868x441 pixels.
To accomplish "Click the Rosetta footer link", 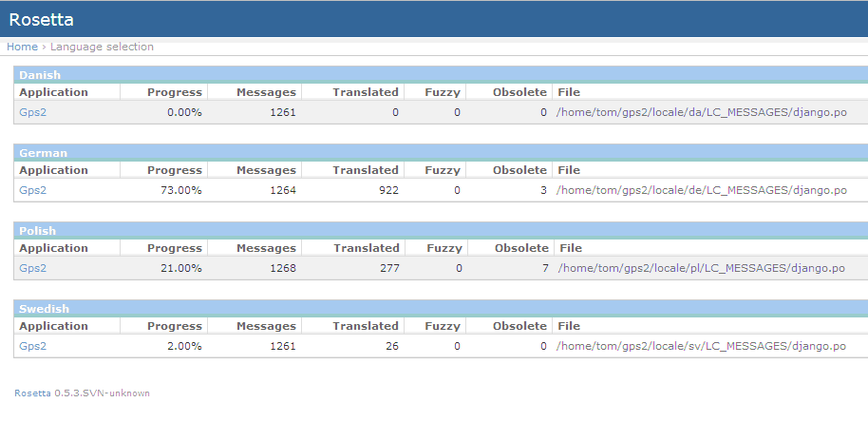I will point(32,393).
